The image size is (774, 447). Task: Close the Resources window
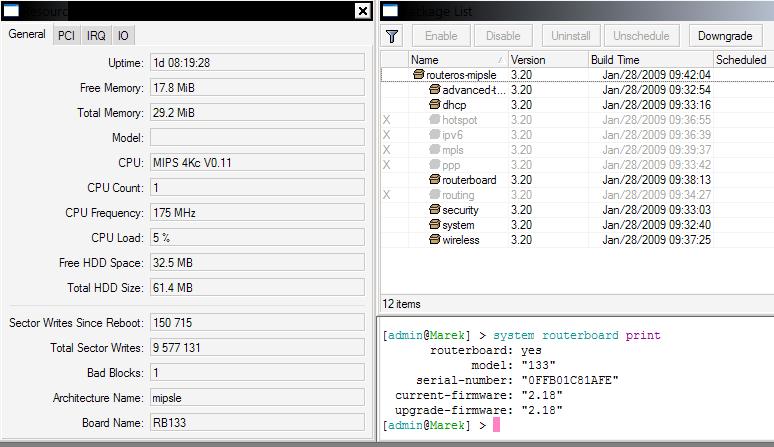pyautogui.click(x=363, y=10)
